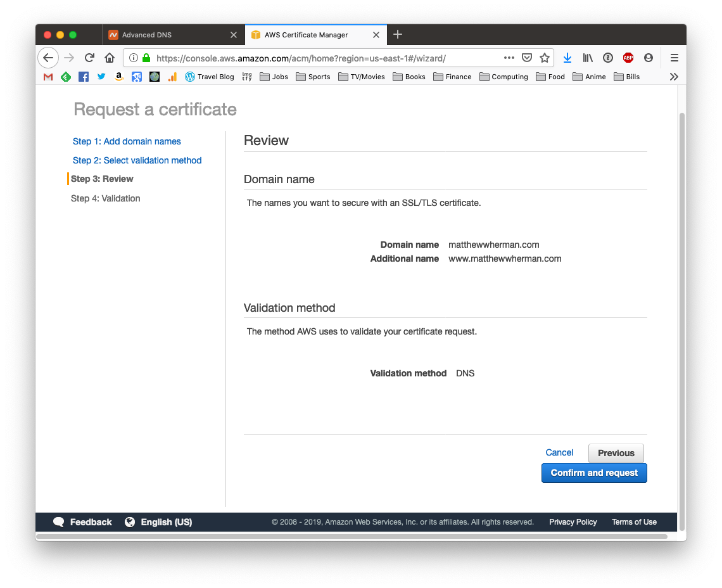
Task: Go to Step 2: Select validation method
Action: pos(137,160)
